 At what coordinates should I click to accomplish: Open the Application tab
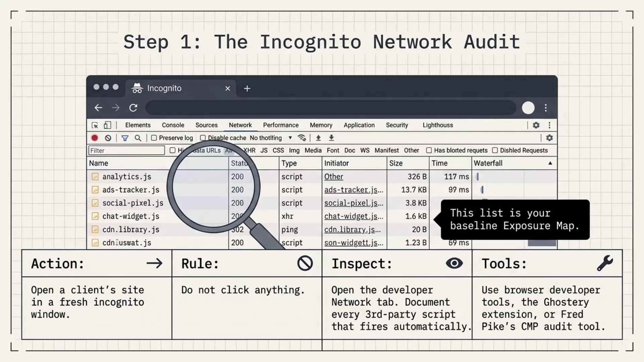359,125
